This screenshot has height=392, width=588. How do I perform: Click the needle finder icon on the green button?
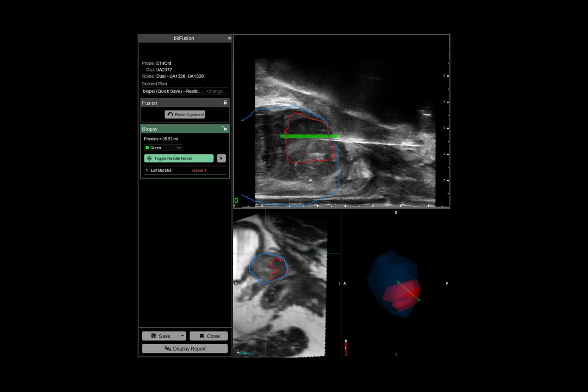coord(149,158)
